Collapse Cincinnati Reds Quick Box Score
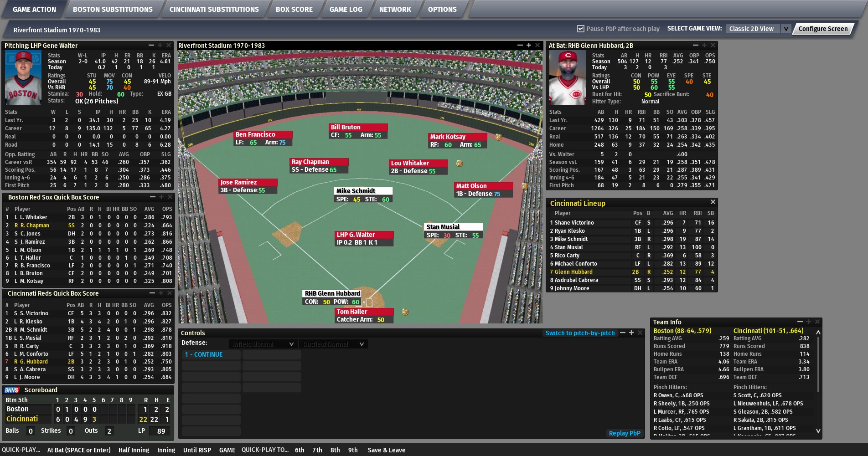The image size is (868, 456). click(x=152, y=293)
